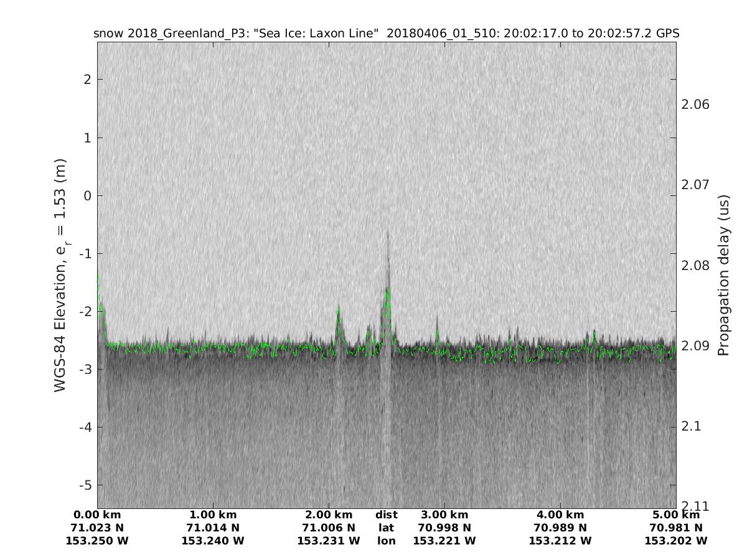The height and width of the screenshot is (560, 747).
Task: Click the '4.00 km' distance tick label
Action: click(x=560, y=515)
